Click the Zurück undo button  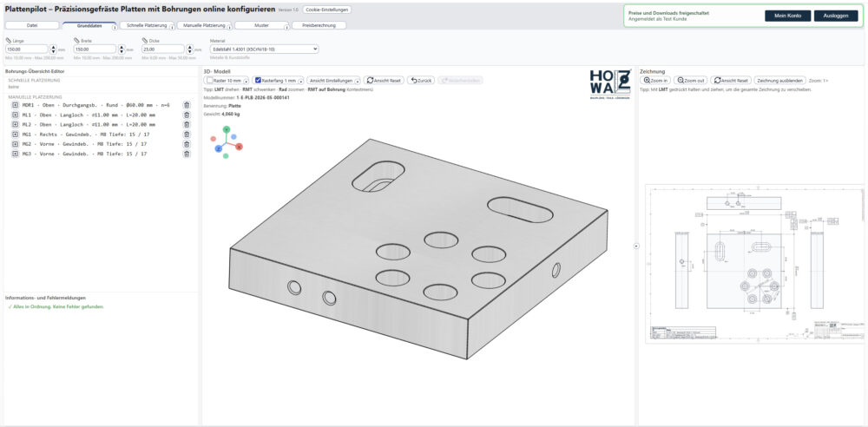click(x=421, y=81)
